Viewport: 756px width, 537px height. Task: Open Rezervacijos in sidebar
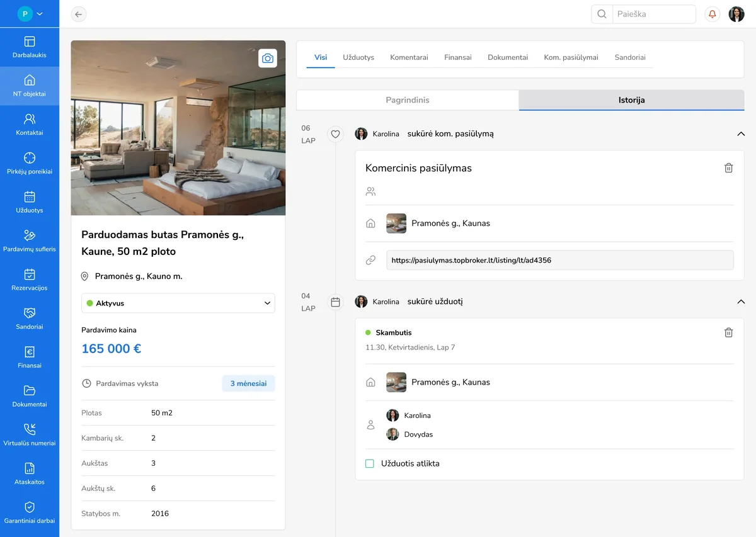30,280
